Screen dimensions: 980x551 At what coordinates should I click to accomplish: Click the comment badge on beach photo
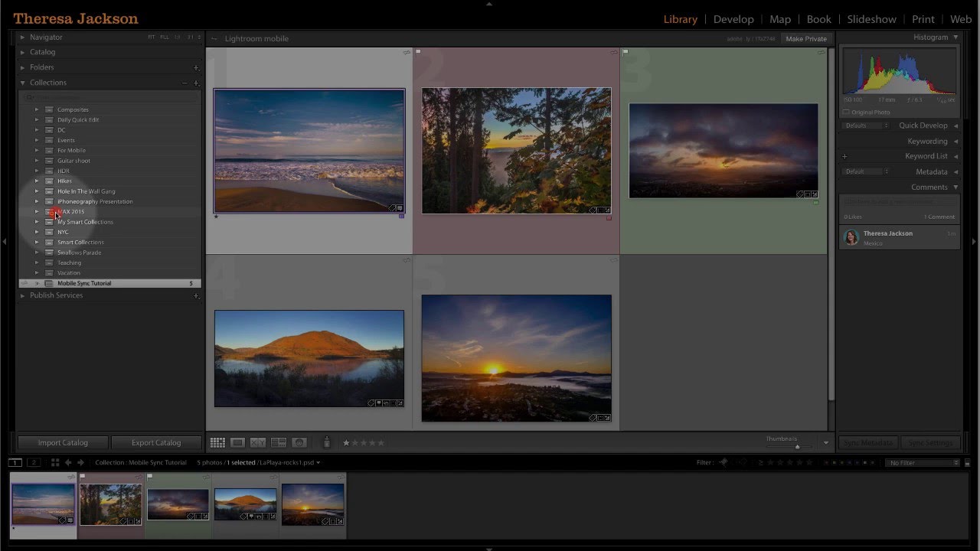(399, 208)
